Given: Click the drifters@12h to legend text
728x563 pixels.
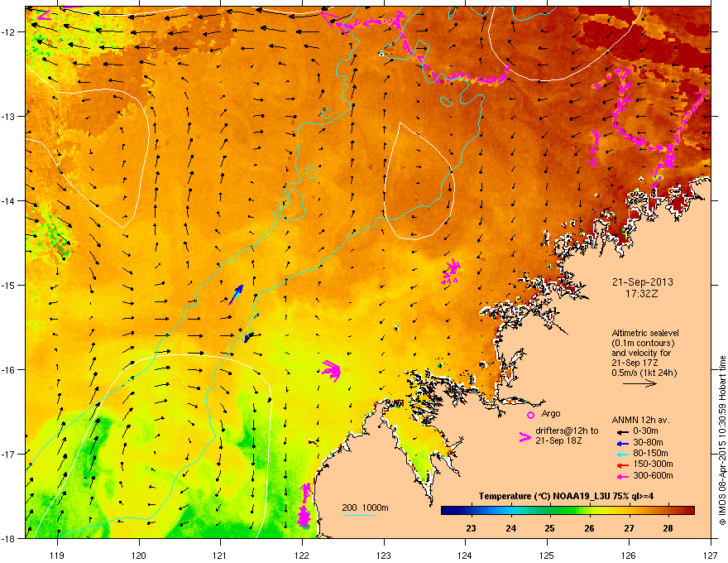Looking at the screenshot, I should click(x=567, y=431).
